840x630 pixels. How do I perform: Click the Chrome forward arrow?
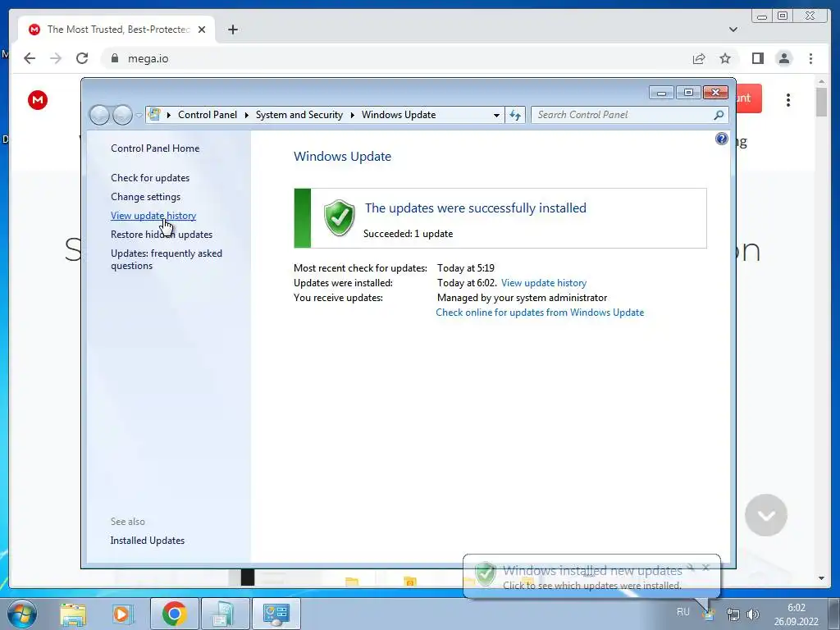(56, 58)
